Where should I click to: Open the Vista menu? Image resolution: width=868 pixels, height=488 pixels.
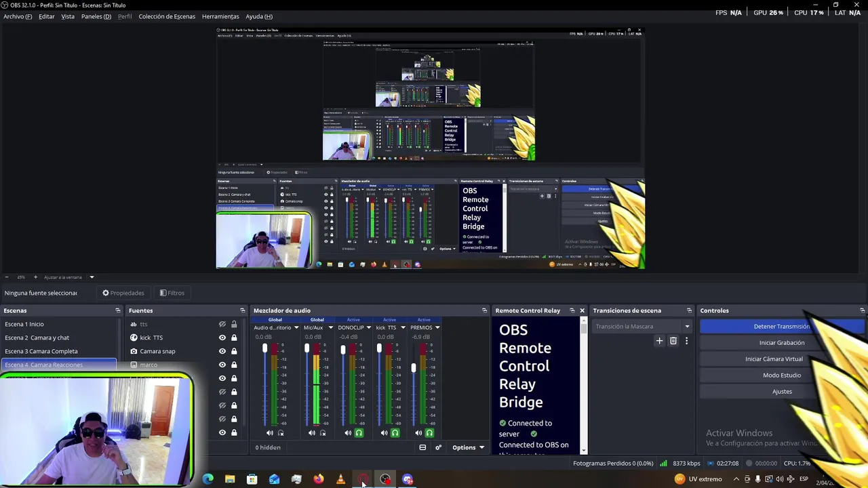pyautogui.click(x=68, y=16)
